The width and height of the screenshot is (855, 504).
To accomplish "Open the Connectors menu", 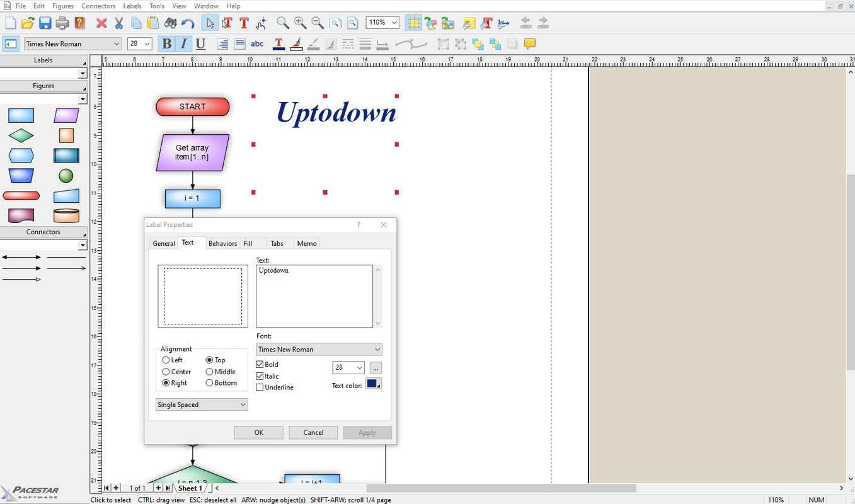I will pos(98,6).
